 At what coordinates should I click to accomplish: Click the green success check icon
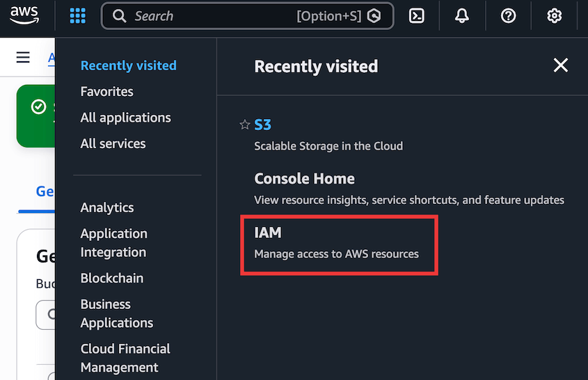point(38,107)
